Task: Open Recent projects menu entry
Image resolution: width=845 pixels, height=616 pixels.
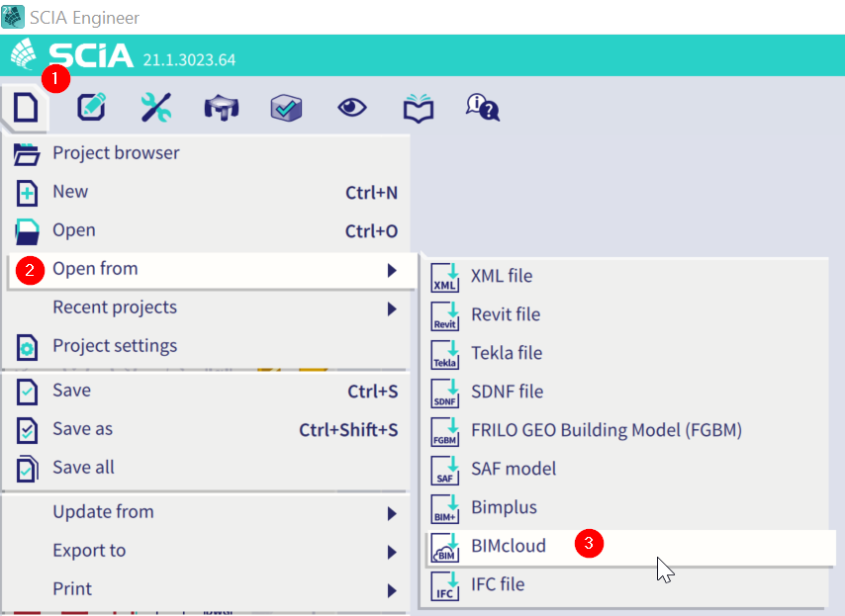Action: [208, 308]
